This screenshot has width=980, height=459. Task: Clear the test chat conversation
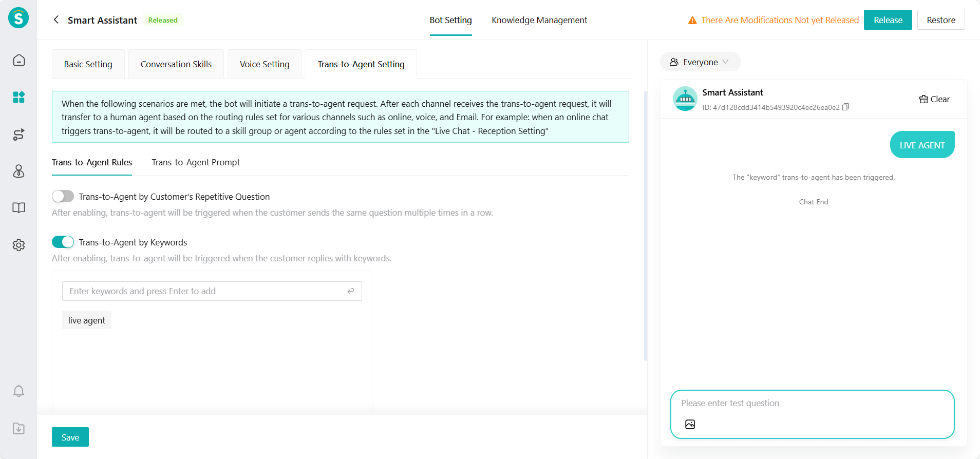tap(934, 99)
